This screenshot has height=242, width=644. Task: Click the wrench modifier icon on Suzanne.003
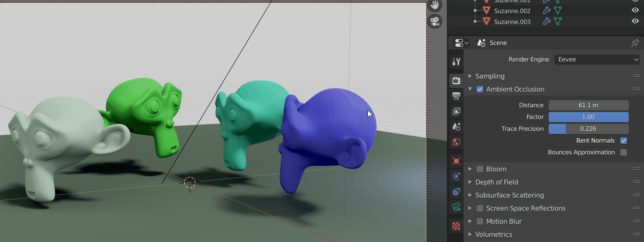[547, 21]
